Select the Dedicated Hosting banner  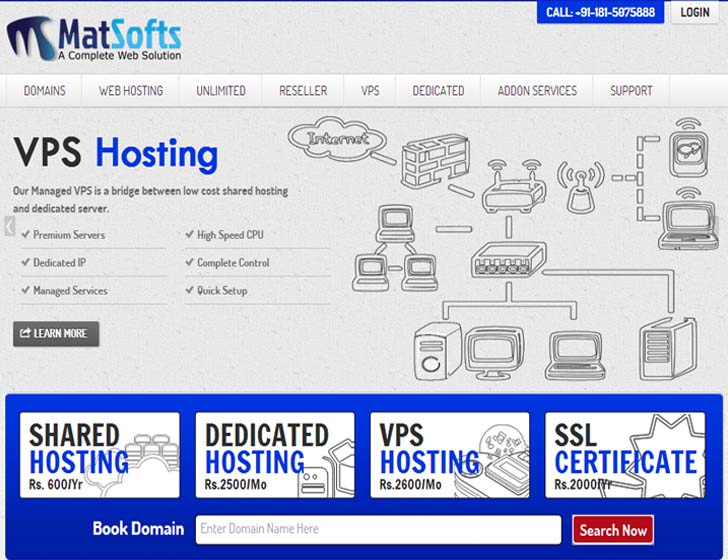(275, 455)
